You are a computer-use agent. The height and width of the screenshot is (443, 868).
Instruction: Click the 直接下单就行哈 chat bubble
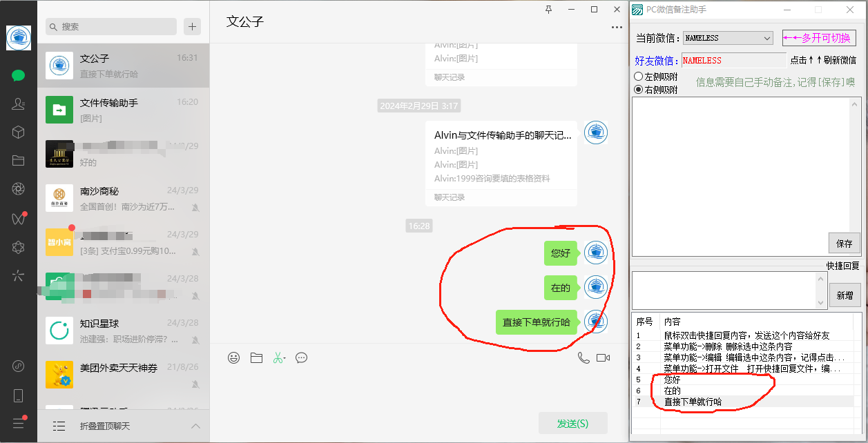537,322
